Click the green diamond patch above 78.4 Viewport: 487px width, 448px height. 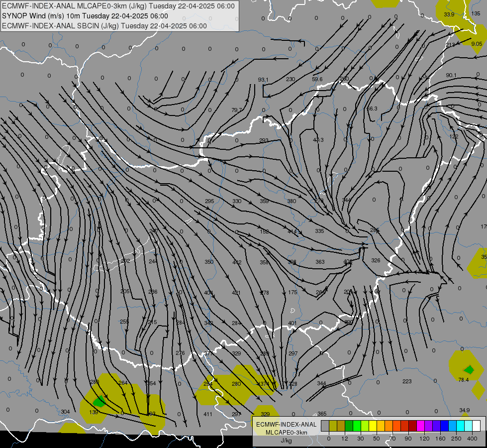coord(469,370)
